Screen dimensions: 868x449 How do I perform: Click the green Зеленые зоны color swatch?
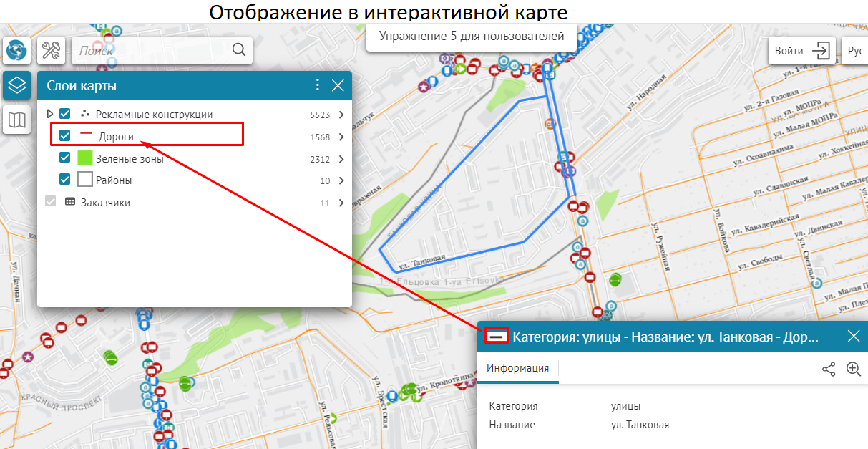85,158
